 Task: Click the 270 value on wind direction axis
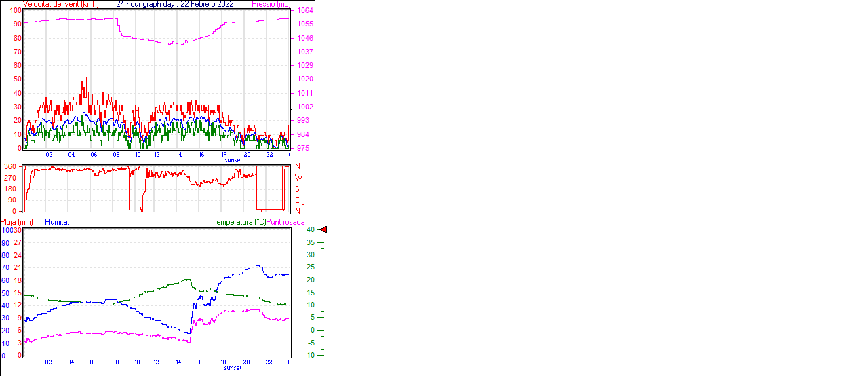10,178
